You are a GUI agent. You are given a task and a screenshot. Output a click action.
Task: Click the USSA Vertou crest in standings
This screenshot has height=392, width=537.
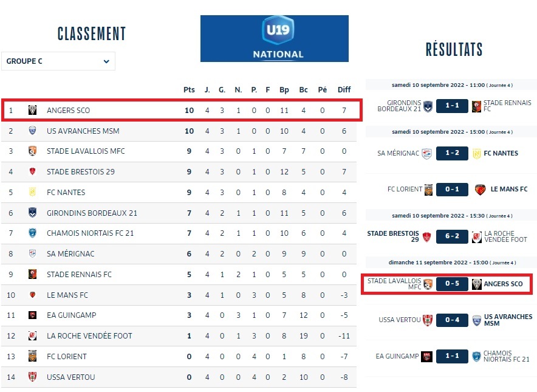click(x=33, y=377)
